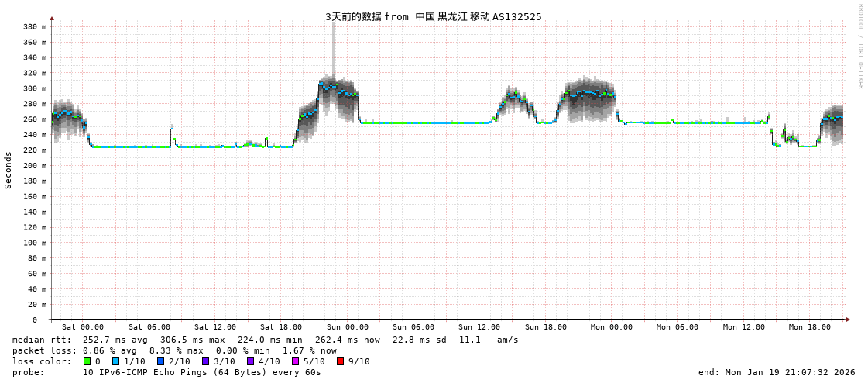868x383 pixels.
Task: Select the Sun 12:00 time label
Action: click(x=479, y=327)
